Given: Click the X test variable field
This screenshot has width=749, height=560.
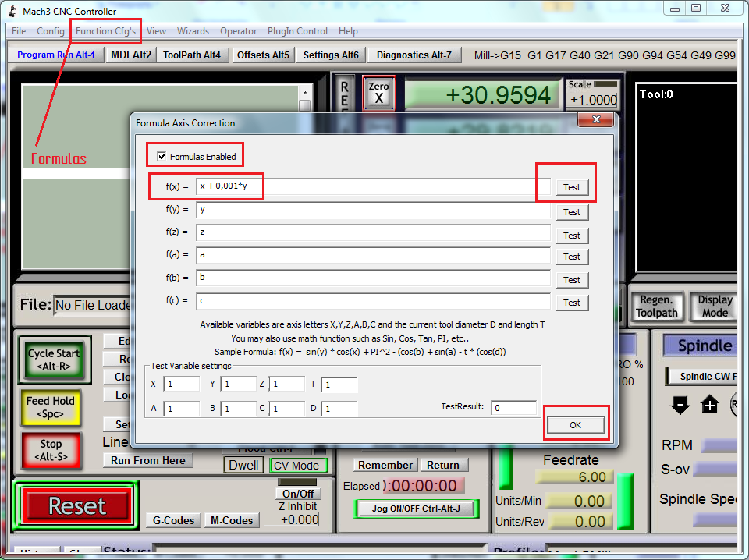Looking at the screenshot, I should (x=182, y=385).
